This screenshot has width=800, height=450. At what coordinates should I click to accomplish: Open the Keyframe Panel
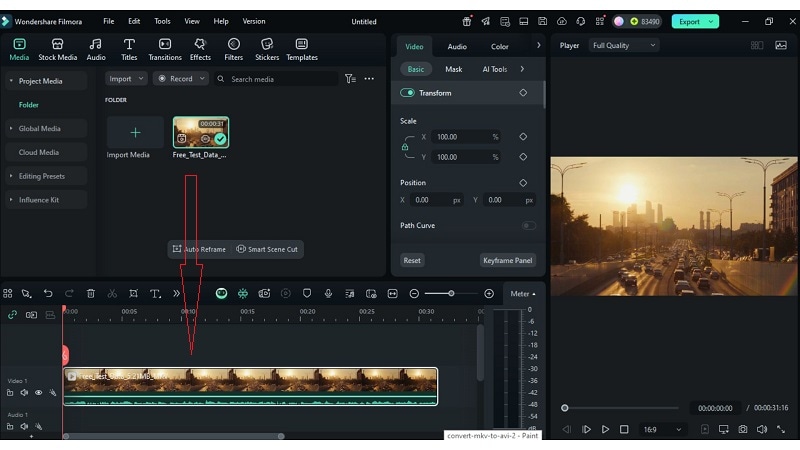[508, 260]
